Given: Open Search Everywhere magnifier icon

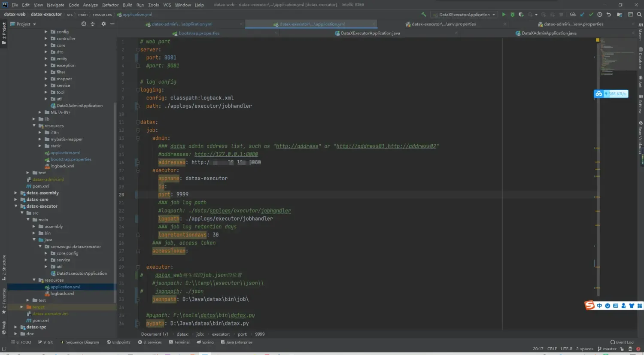Looking at the screenshot, I should 639,14.
